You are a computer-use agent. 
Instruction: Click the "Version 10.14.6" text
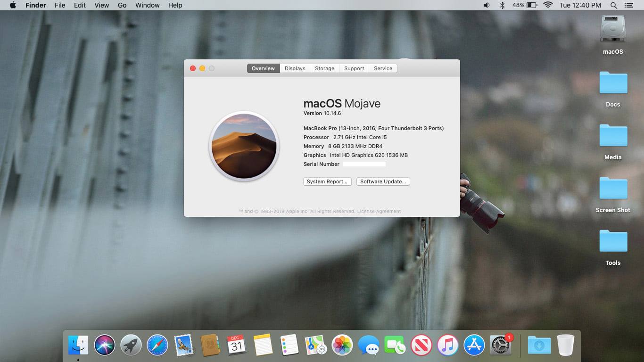coord(322,113)
